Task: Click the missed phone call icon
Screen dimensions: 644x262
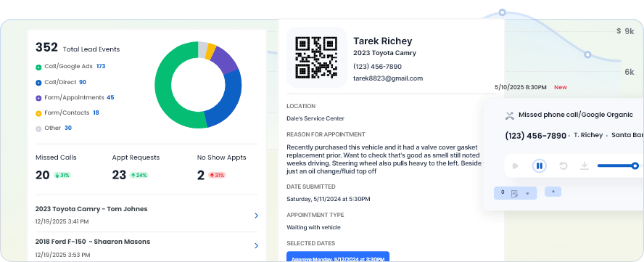Action: (x=510, y=115)
